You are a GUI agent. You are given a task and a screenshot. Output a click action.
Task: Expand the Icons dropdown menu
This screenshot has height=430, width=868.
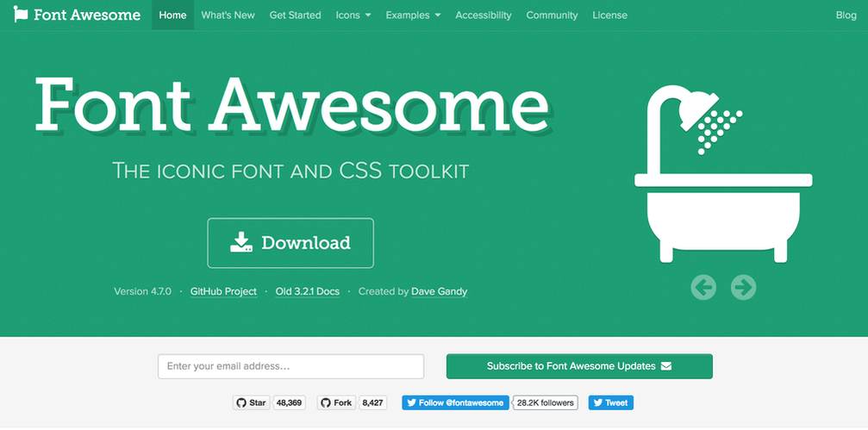353,15
